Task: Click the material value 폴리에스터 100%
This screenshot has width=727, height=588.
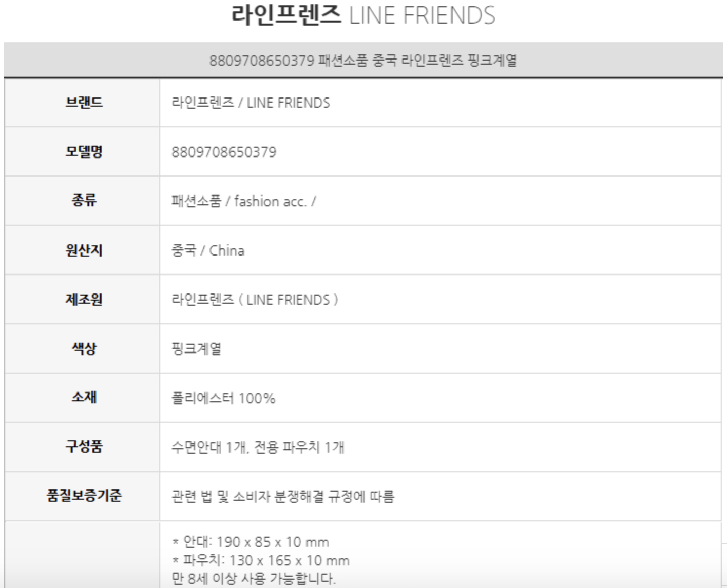Action: 223,399
